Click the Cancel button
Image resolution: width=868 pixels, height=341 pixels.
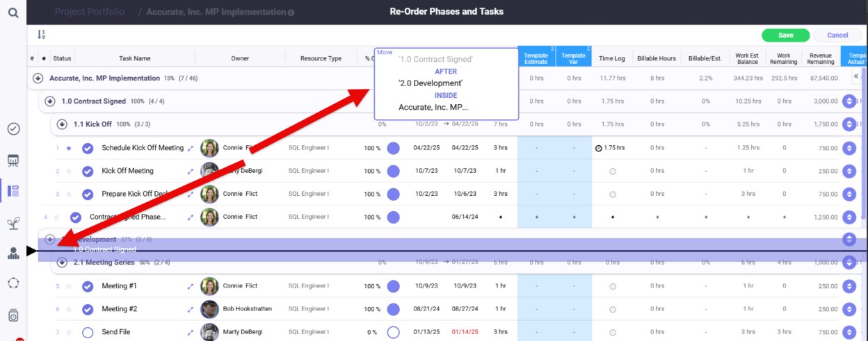coord(837,35)
